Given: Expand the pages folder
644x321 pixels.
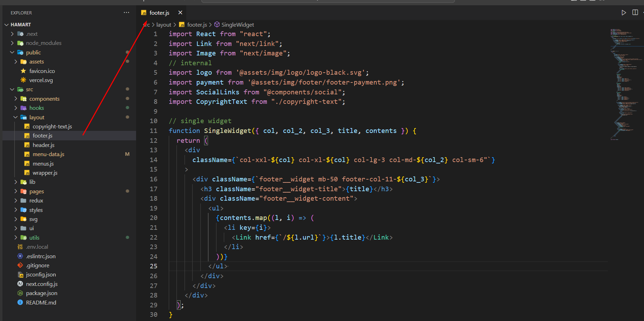Looking at the screenshot, I should click(x=16, y=192).
